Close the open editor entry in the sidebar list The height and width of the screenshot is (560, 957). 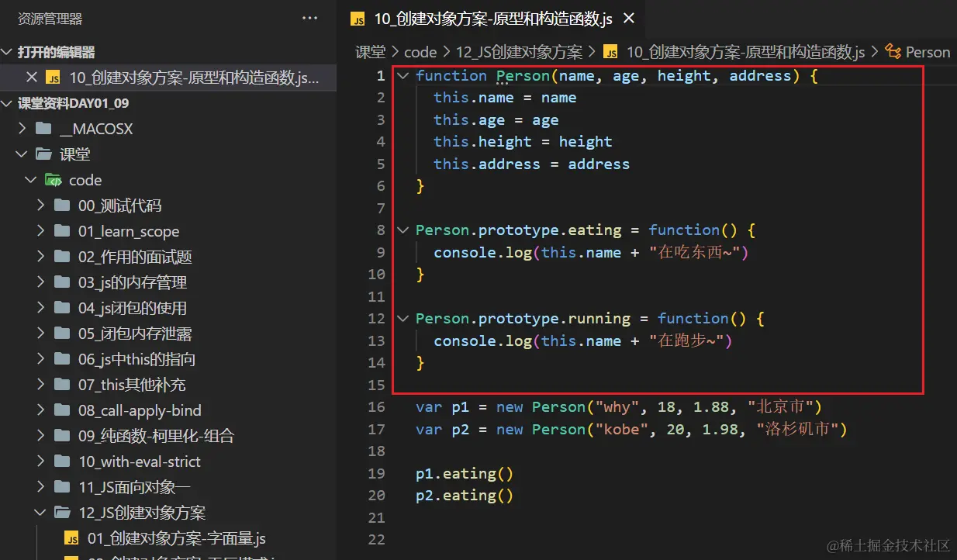(x=31, y=77)
